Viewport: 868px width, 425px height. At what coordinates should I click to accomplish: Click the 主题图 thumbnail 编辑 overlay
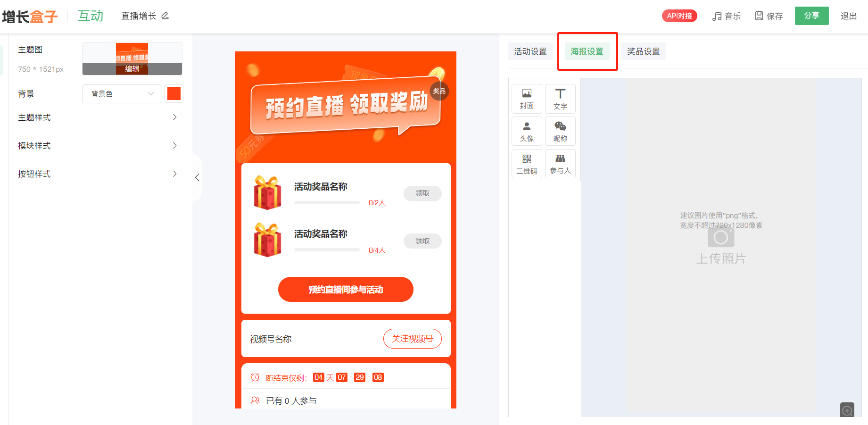point(132,69)
